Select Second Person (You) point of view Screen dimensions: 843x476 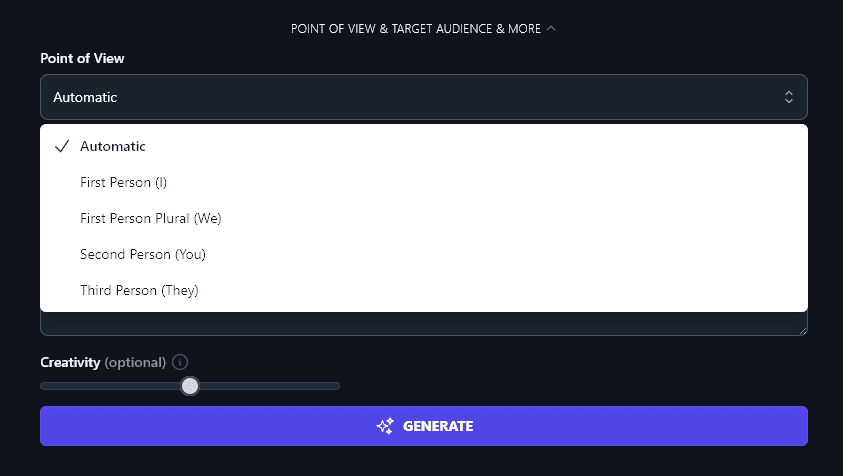pos(142,254)
